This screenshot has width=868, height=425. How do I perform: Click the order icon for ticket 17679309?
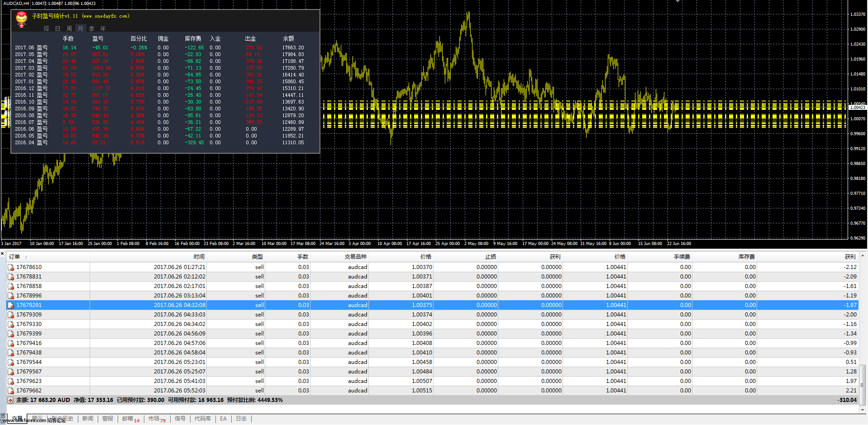11,315
